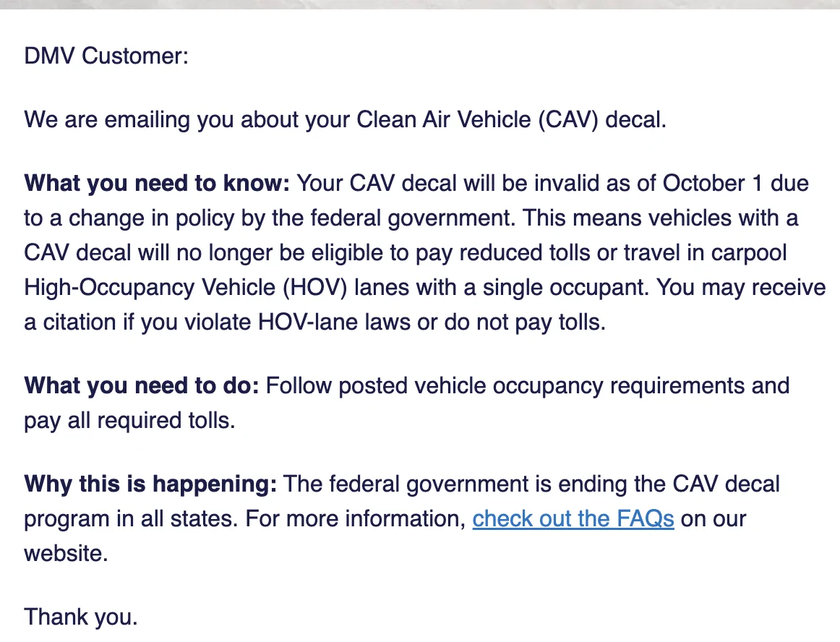840x642 pixels.
Task: Click the bold "What you need to do:" heading
Action: (142, 386)
